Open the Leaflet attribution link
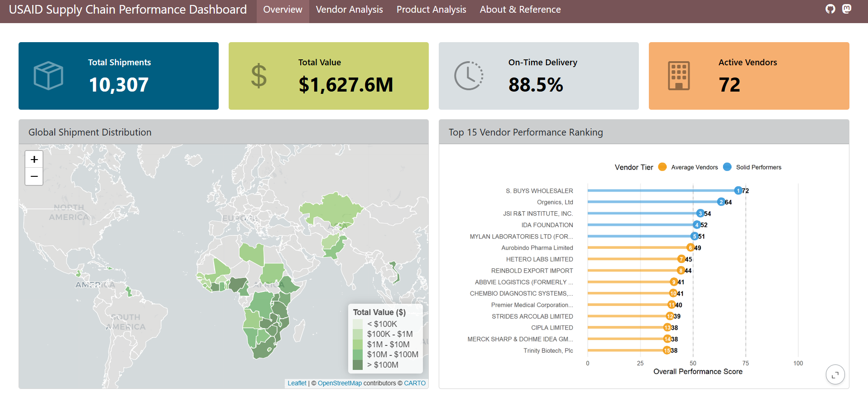The image size is (868, 403). pos(297,383)
